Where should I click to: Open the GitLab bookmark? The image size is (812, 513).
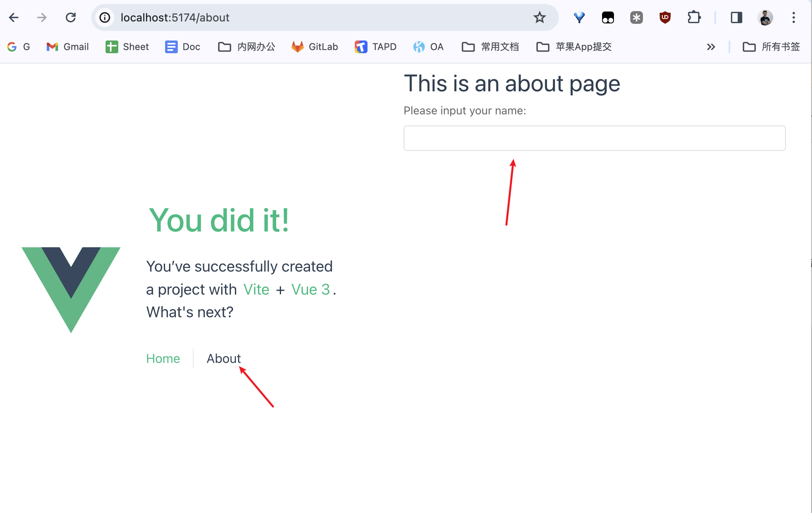click(x=314, y=47)
